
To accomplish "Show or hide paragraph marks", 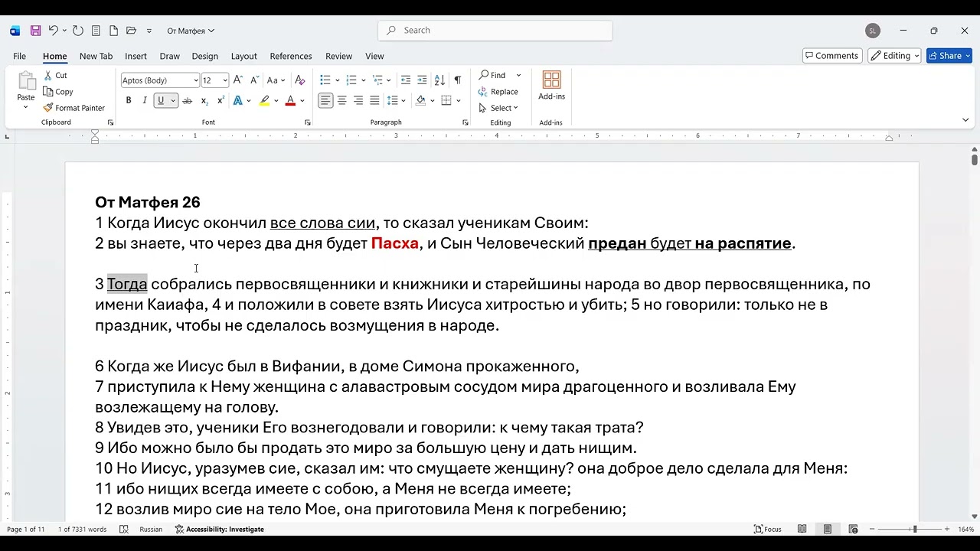I will point(457,80).
